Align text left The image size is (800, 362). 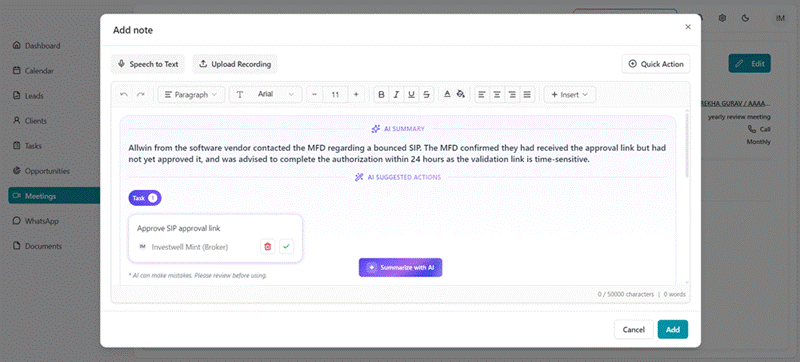pyautogui.click(x=482, y=94)
